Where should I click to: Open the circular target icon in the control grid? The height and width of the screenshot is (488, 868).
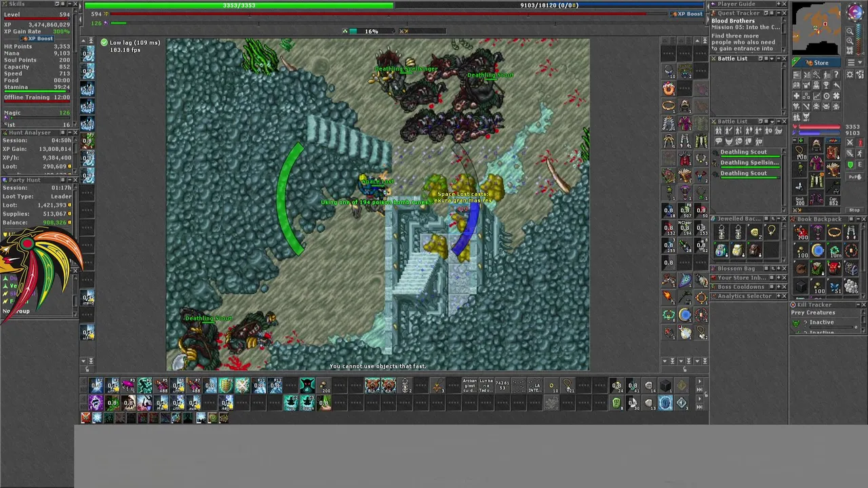[x=827, y=96]
